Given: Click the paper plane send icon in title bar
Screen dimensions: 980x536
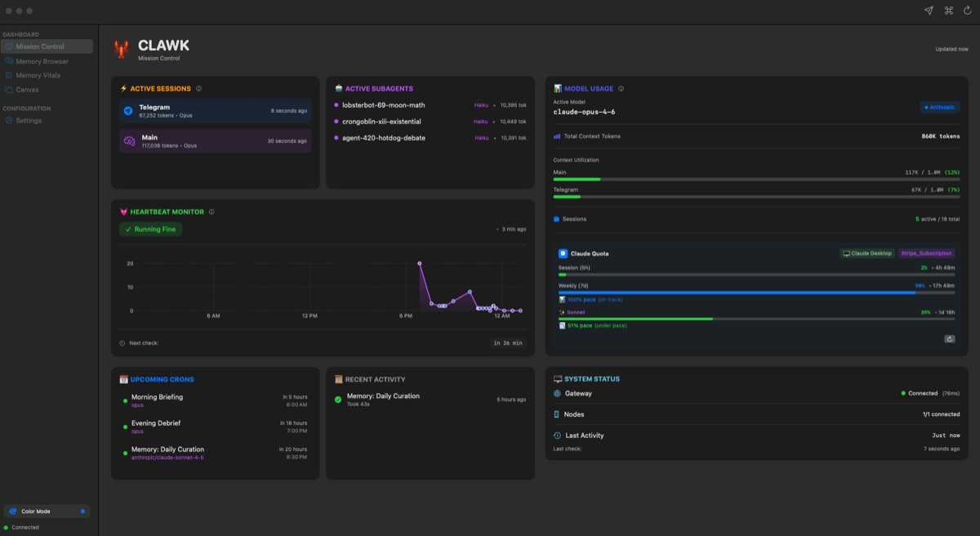Looking at the screenshot, I should click(929, 11).
